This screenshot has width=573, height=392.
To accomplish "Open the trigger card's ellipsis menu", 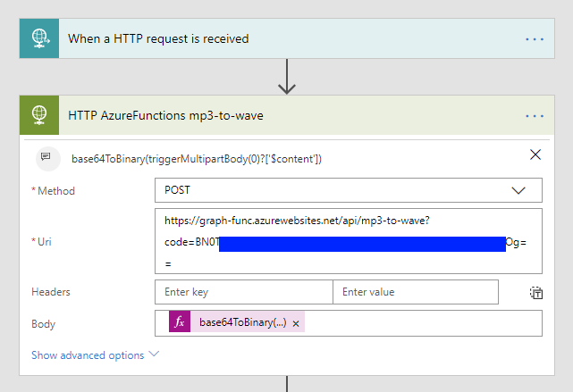I will (535, 39).
